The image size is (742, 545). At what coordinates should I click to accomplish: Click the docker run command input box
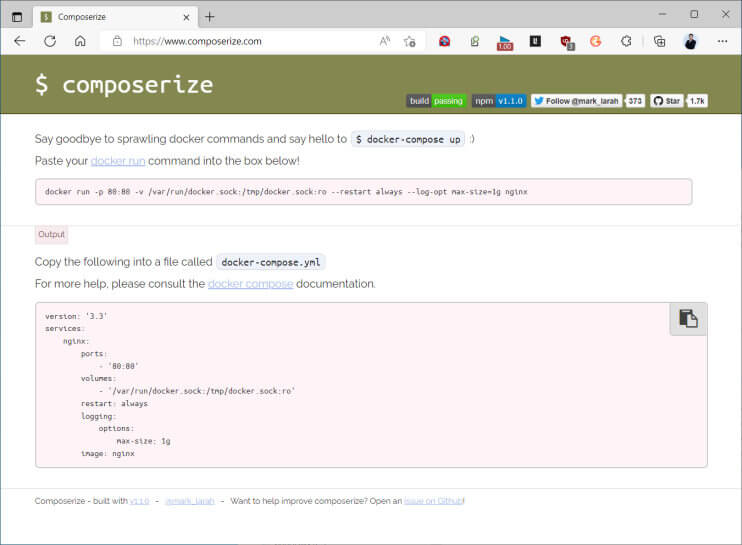tap(363, 192)
